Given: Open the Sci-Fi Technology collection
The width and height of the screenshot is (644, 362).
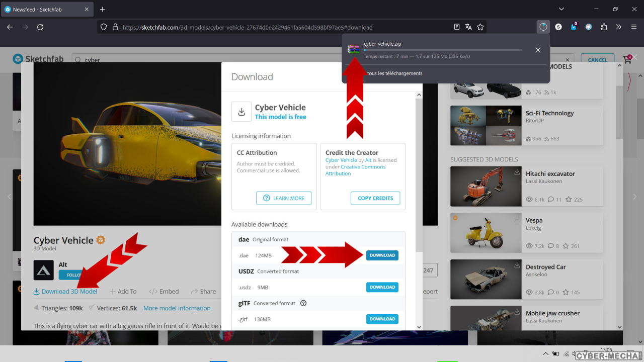Looking at the screenshot, I should point(526,126).
